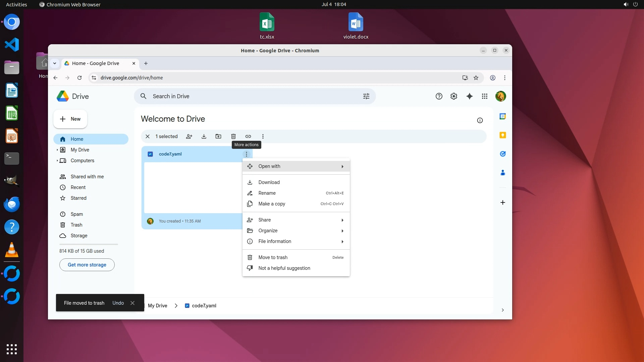Open Google Keep in side panel

(502, 135)
